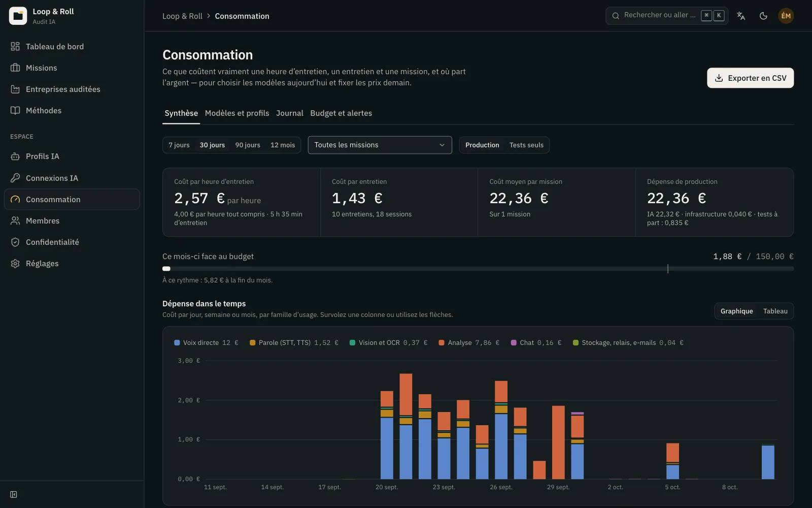Open the Journal tab

(290, 113)
